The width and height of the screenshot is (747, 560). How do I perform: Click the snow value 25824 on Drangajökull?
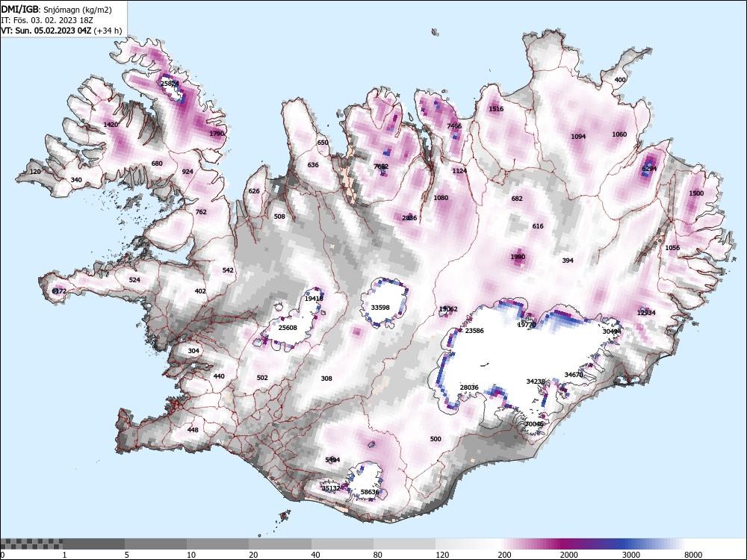click(x=170, y=84)
